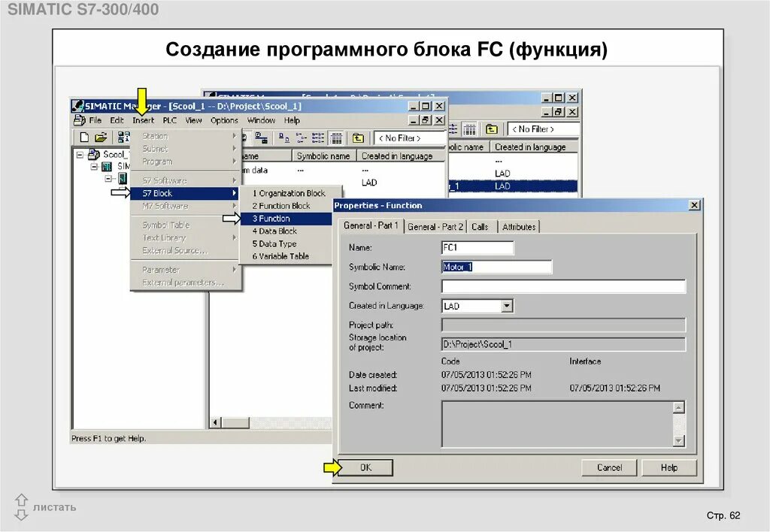The height and width of the screenshot is (532, 770).
Task: Open the View menu
Action: pyautogui.click(x=193, y=120)
